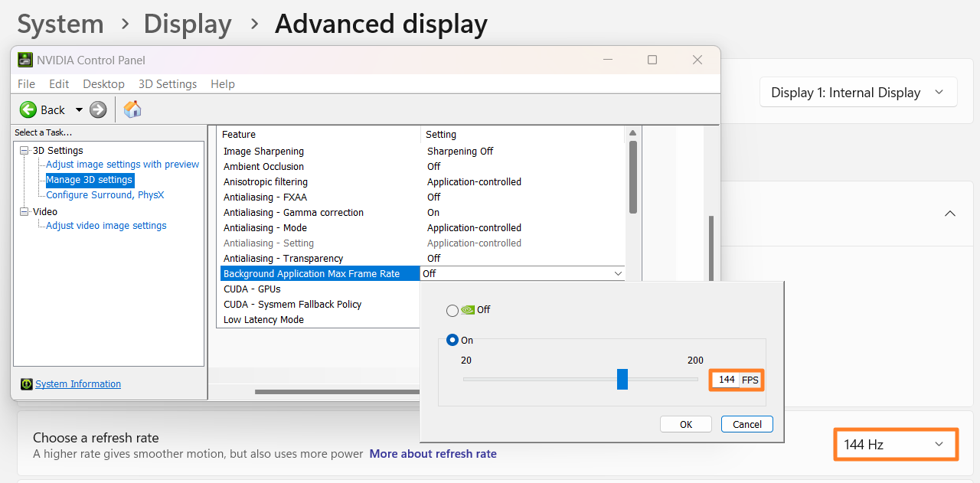Open More about refresh rate link

433,454
